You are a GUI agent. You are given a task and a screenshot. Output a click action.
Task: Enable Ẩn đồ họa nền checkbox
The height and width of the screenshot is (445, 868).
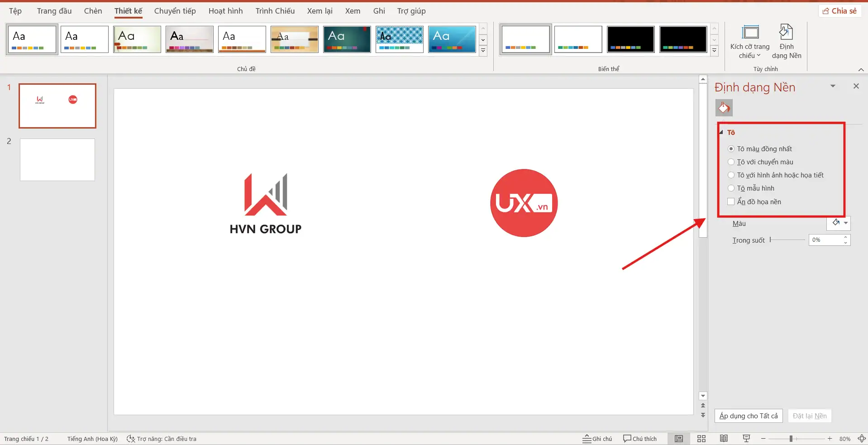click(731, 201)
